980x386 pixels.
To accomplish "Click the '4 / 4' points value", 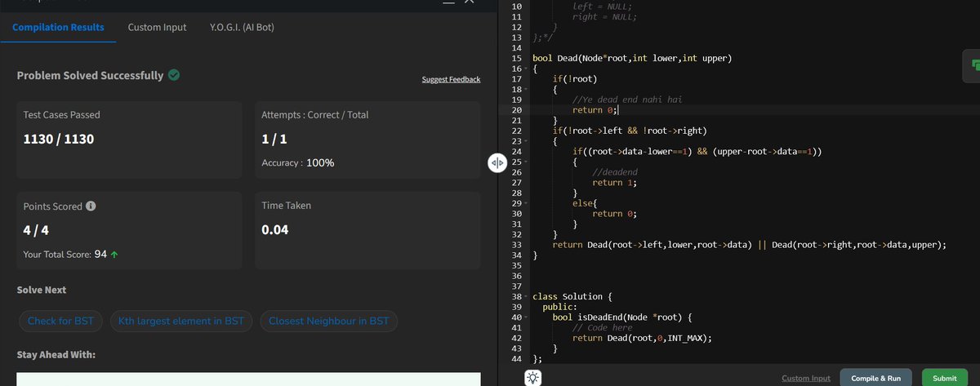I will 36,230.
